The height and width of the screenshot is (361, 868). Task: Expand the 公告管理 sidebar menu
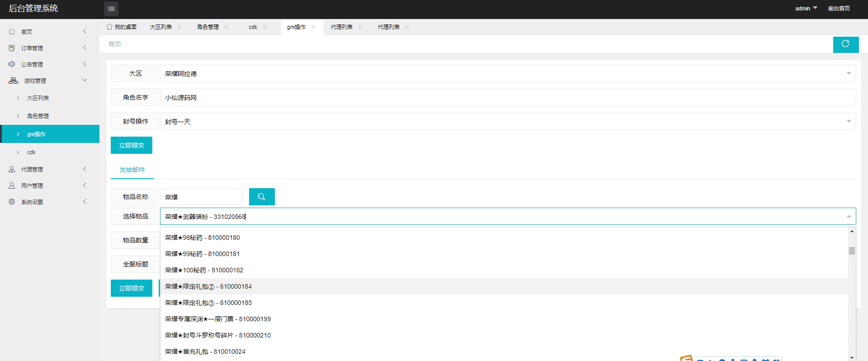click(x=85, y=64)
